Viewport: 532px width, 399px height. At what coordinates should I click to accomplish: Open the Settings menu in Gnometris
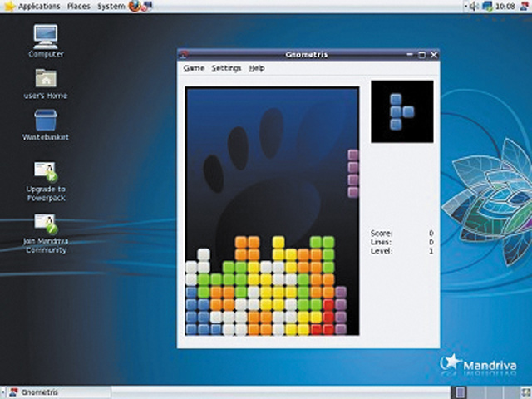pyautogui.click(x=226, y=68)
